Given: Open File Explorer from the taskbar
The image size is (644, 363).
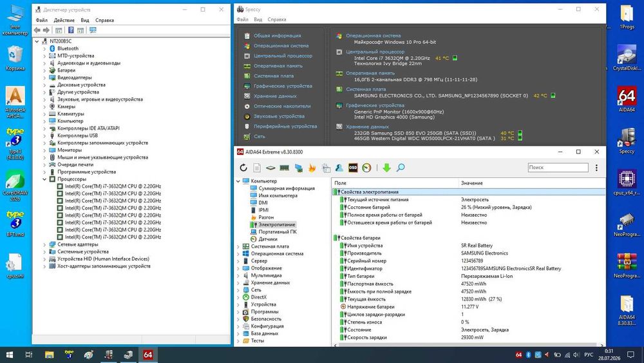Looking at the screenshot, I should pos(50,355).
